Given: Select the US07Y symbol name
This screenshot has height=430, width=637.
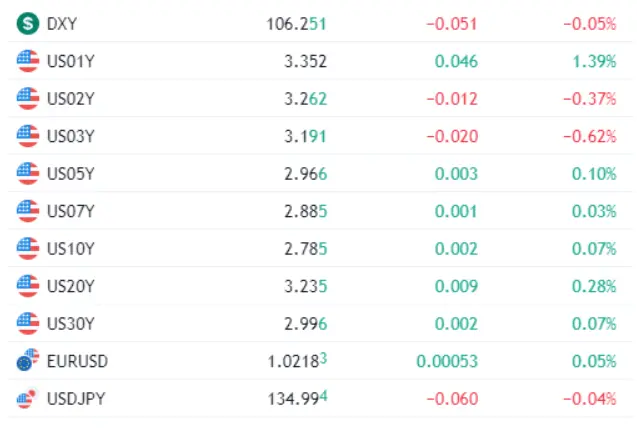Looking at the screenshot, I should pyautogui.click(x=71, y=211).
